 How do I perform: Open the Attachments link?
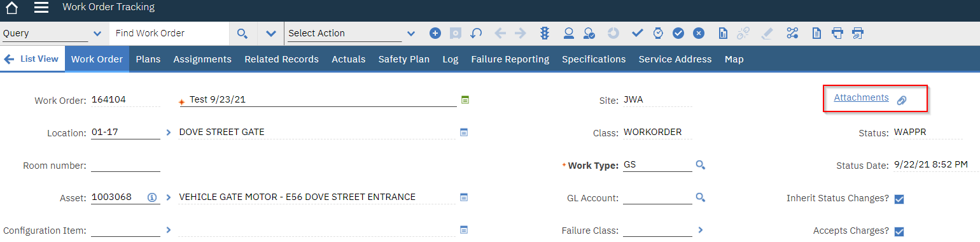tap(861, 97)
